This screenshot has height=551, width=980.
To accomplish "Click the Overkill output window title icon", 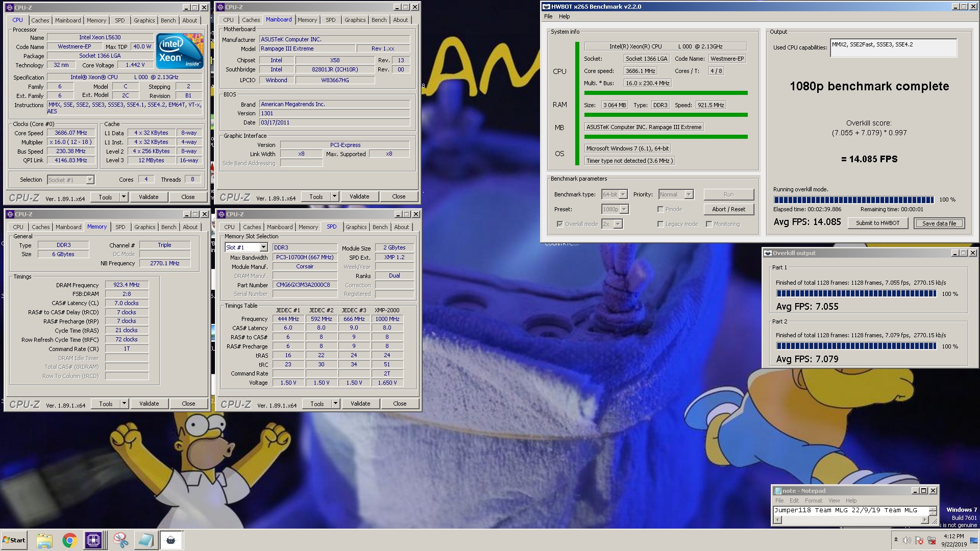I will pos(768,253).
